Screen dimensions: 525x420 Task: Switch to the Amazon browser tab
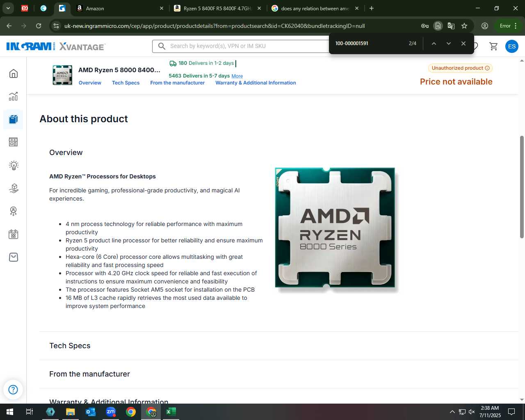tap(119, 8)
